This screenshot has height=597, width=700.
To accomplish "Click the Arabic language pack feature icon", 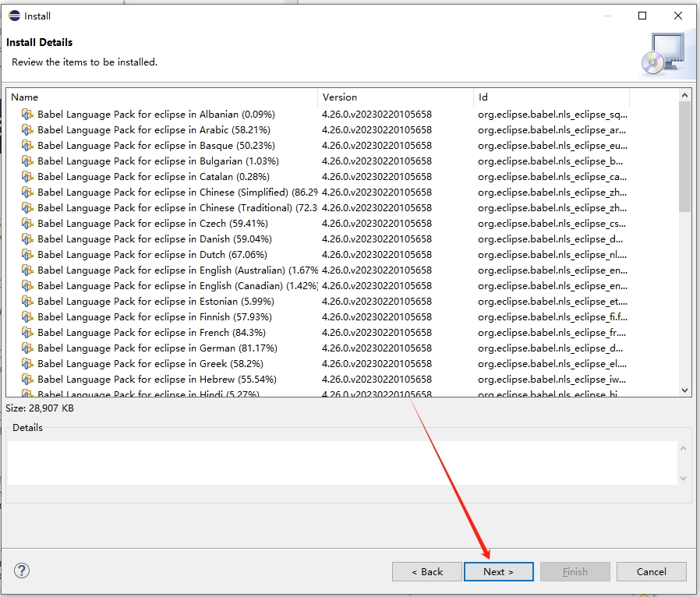I will 27,130.
